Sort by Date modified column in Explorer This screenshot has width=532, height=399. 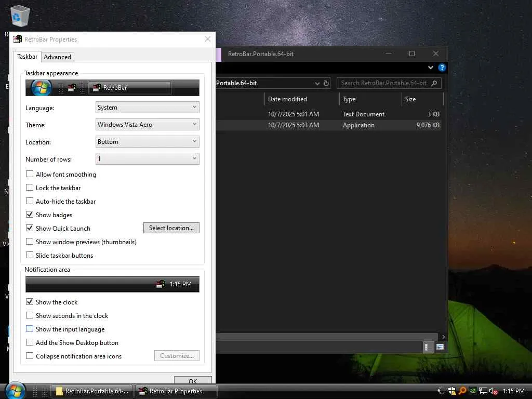pyautogui.click(x=302, y=99)
